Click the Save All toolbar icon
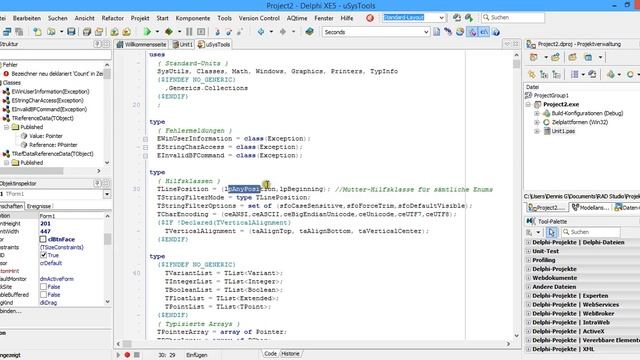Image resolution: width=640 pixels, height=360 pixels. (x=87, y=31)
